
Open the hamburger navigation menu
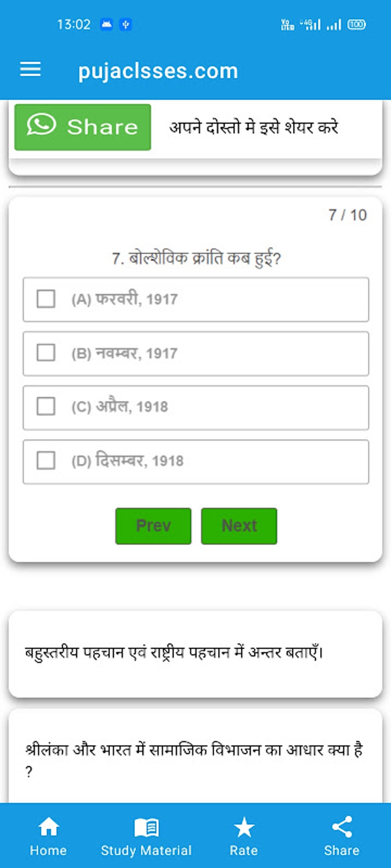pyautogui.click(x=30, y=69)
